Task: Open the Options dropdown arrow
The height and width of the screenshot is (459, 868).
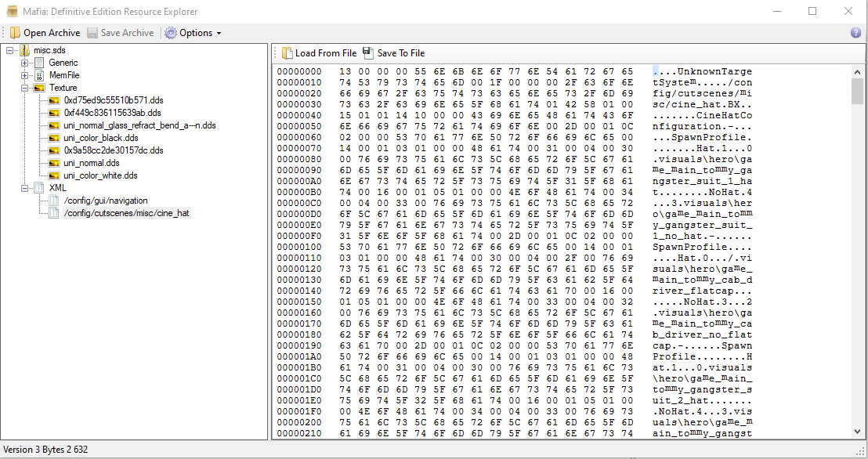Action: point(219,33)
